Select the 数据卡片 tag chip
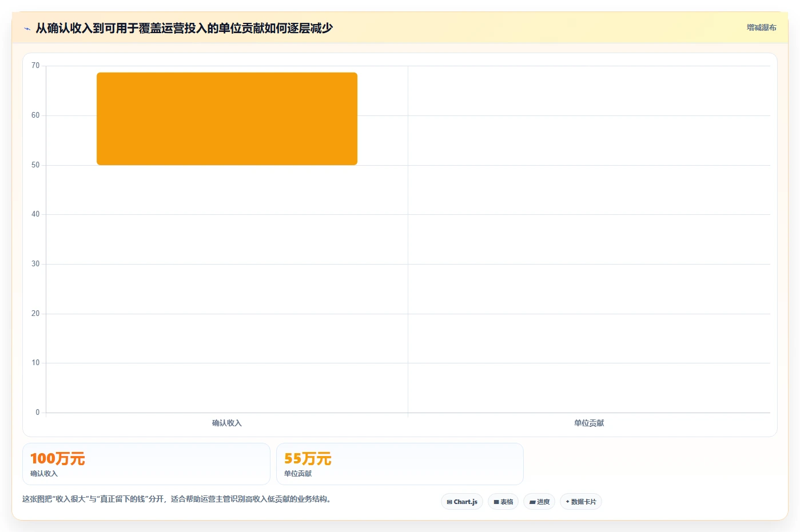This screenshot has width=800, height=532. (x=581, y=502)
